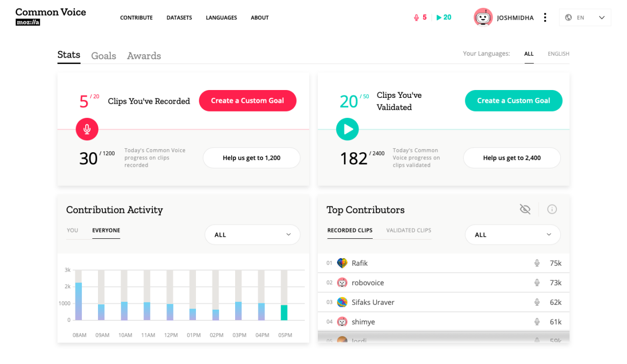Image resolution: width=627 pixels, height=364 pixels.
Task: Open the Top Contributors info icon
Action: [x=552, y=209]
